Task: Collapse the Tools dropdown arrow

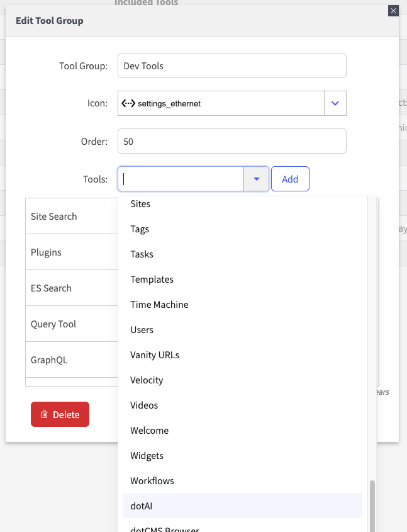Action: (x=257, y=179)
